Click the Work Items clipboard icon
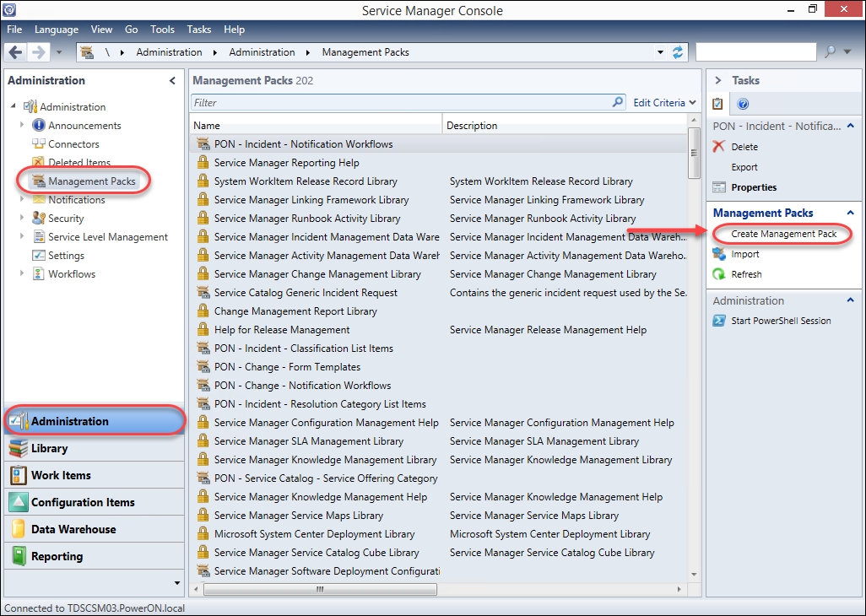Screen dimensions: 866x616 [19, 475]
